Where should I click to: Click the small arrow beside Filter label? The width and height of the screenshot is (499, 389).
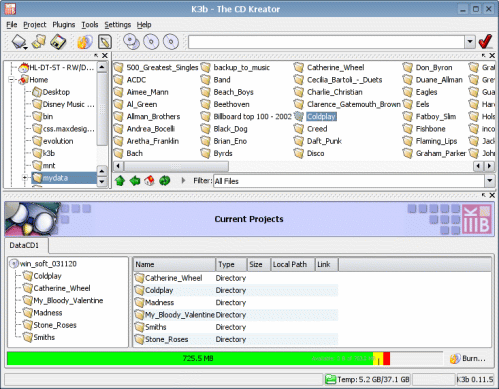183,180
